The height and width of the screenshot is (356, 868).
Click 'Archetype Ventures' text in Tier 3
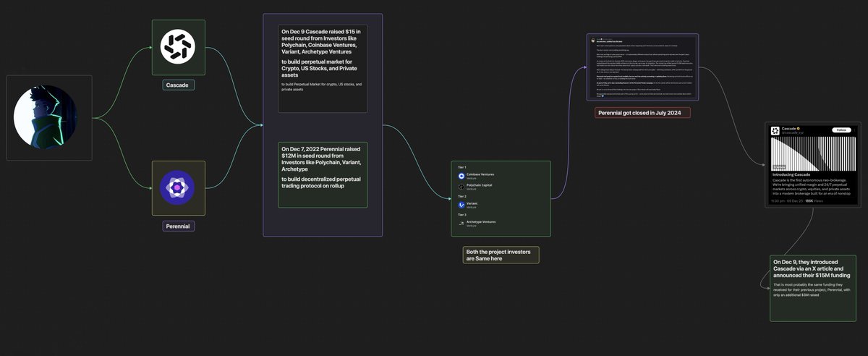click(x=481, y=222)
